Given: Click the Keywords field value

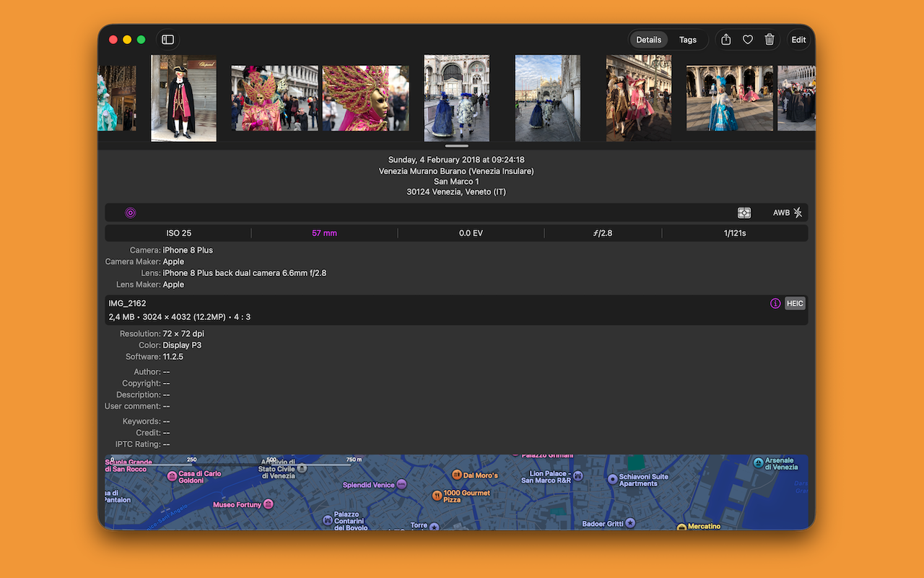Looking at the screenshot, I should pyautogui.click(x=167, y=421).
